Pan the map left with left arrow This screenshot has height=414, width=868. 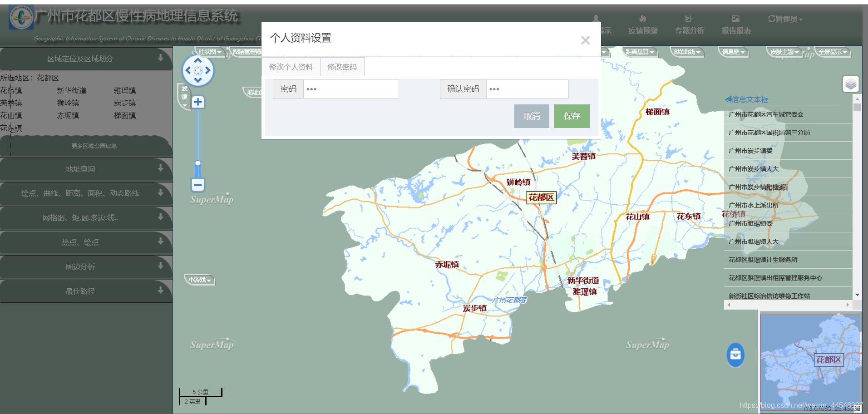coord(187,70)
